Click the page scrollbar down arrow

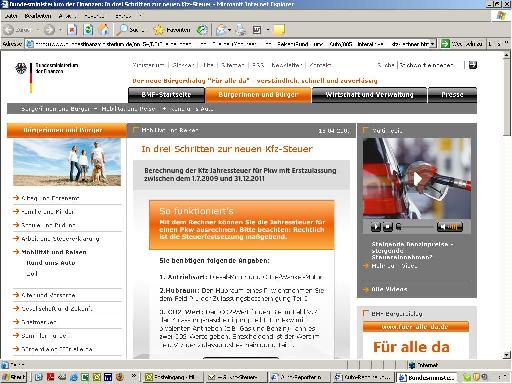(507, 355)
